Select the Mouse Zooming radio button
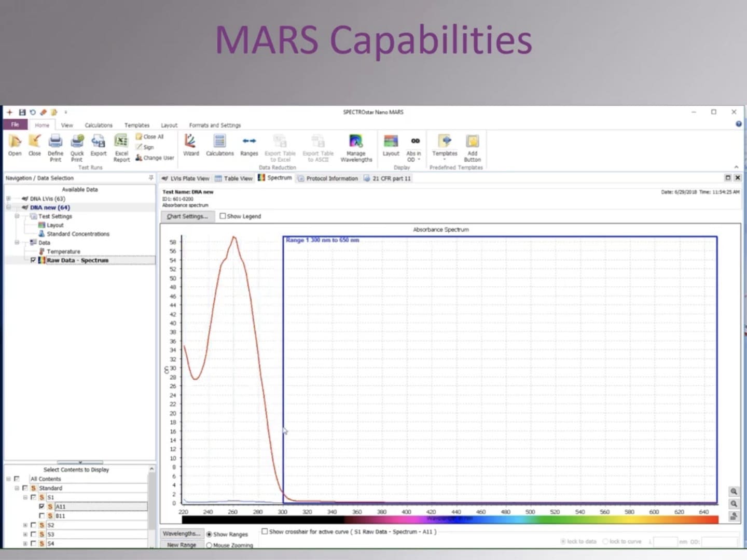Screen dimensions: 747x560 point(210,545)
